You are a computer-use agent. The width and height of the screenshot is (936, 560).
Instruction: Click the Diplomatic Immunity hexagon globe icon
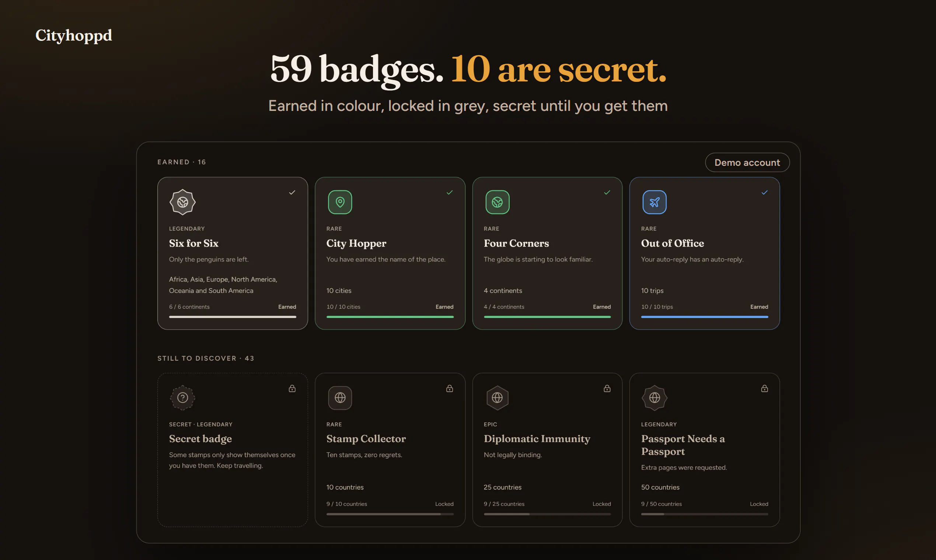497,398
